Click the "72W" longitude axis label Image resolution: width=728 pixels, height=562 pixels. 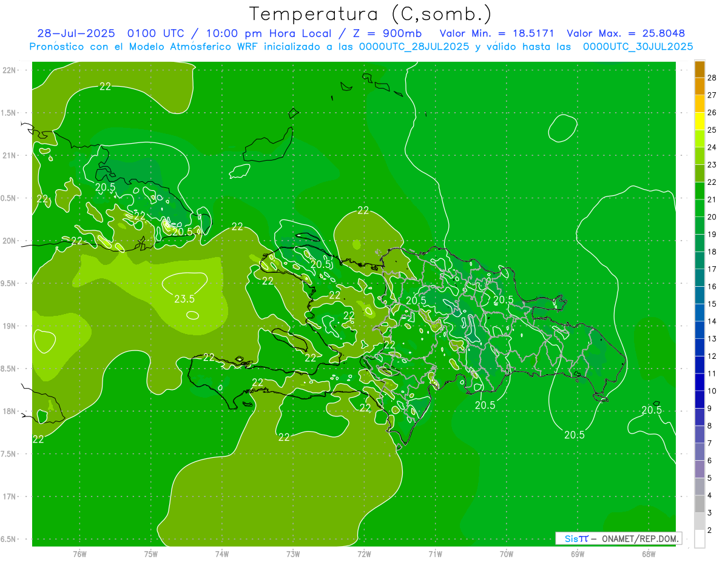(x=364, y=554)
